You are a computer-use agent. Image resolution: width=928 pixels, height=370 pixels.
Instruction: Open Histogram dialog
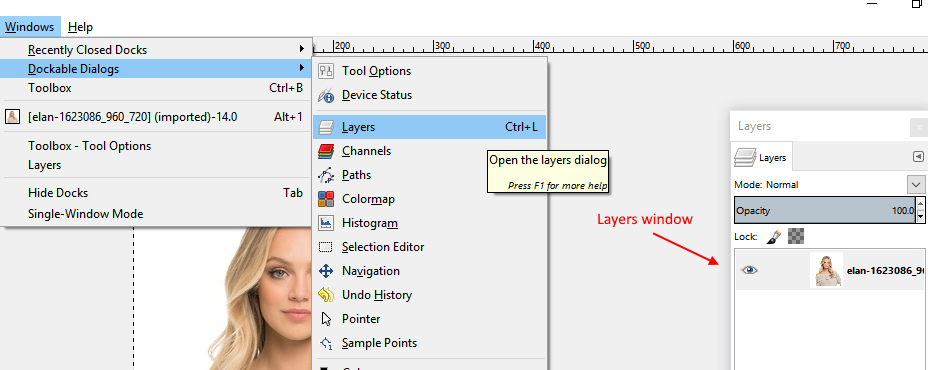coord(430,223)
